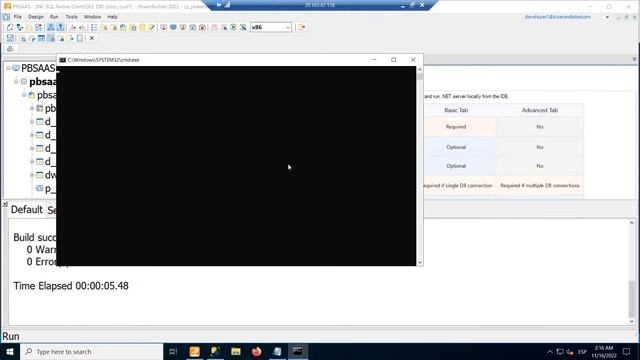Image resolution: width=640 pixels, height=360 pixels.
Task: Click the Output pane scrollbar down arrow
Action: 632,322
